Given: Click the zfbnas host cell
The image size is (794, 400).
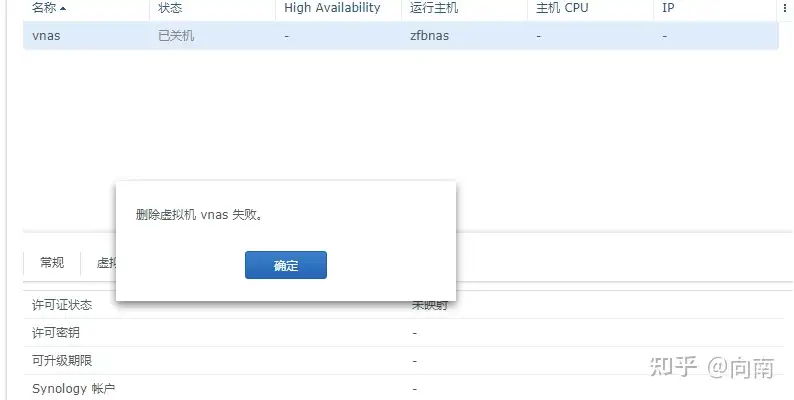Looking at the screenshot, I should pyautogui.click(x=429, y=36).
